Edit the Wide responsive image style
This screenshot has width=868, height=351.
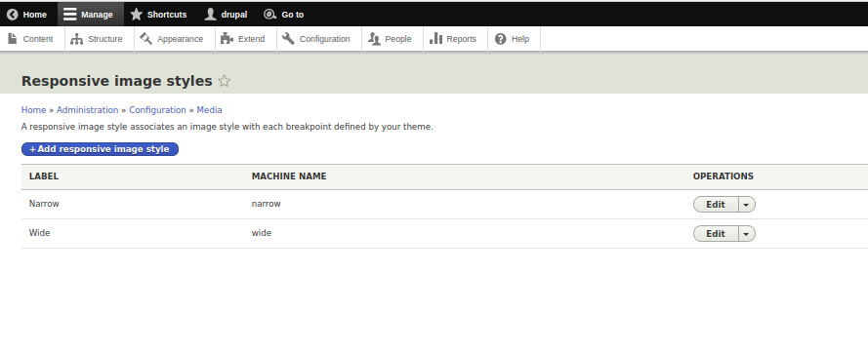tap(716, 234)
